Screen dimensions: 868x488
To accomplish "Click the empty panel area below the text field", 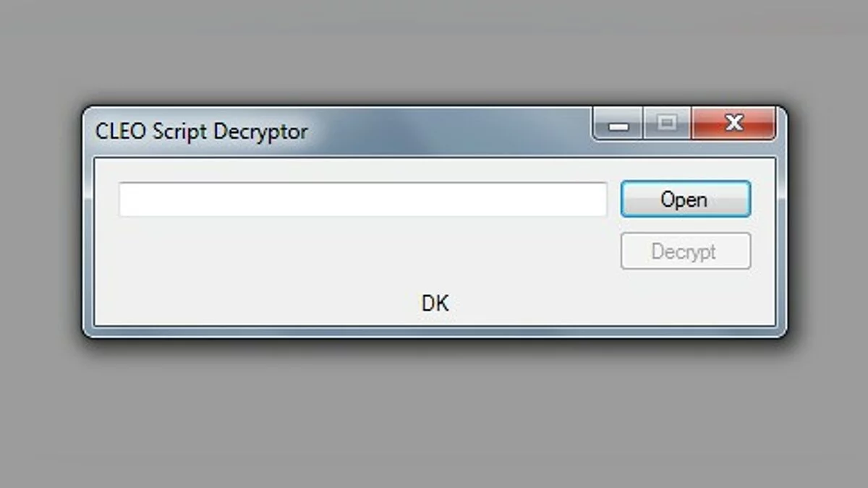I will click(x=347, y=253).
